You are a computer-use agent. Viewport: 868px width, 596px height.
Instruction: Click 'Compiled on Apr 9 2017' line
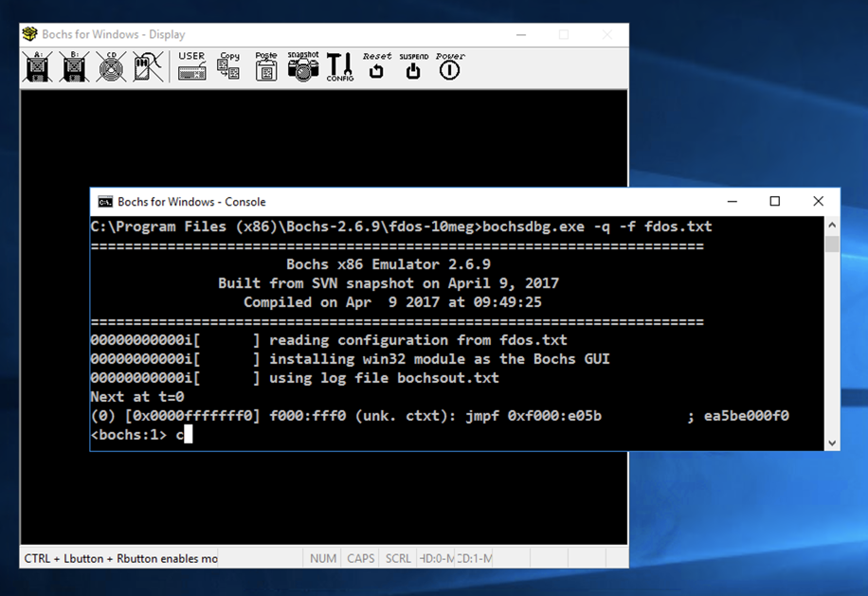point(392,302)
